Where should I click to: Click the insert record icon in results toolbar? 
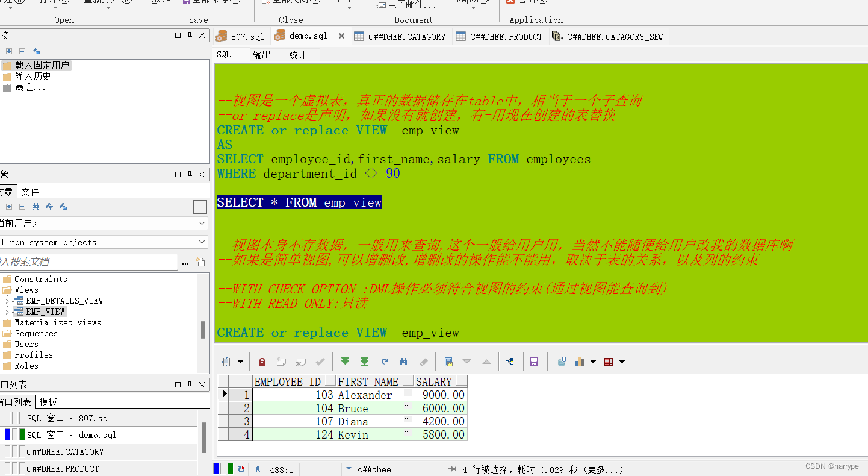click(x=281, y=362)
